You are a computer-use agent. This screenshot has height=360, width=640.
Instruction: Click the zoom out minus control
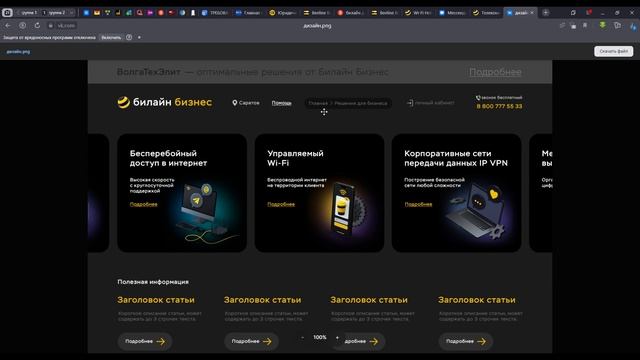302,338
